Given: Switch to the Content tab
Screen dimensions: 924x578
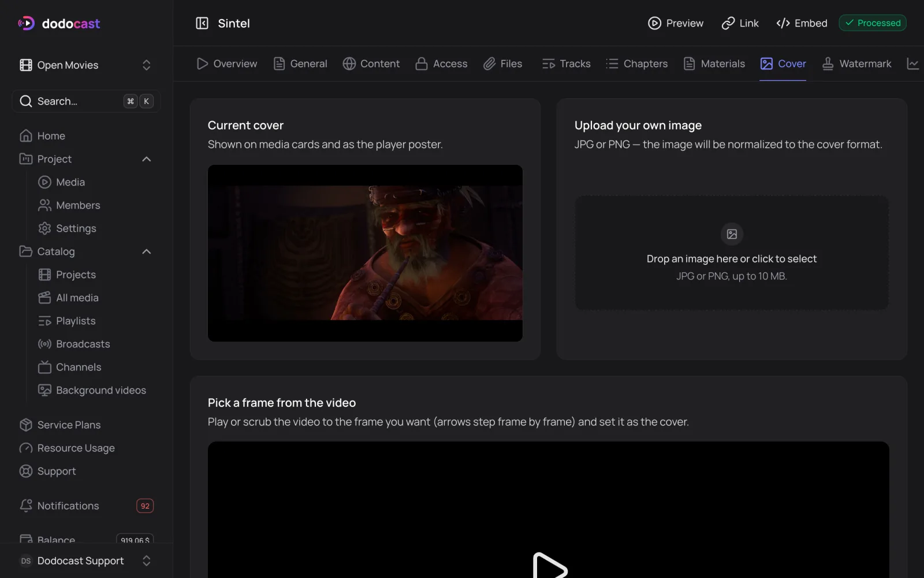Looking at the screenshot, I should coord(371,64).
